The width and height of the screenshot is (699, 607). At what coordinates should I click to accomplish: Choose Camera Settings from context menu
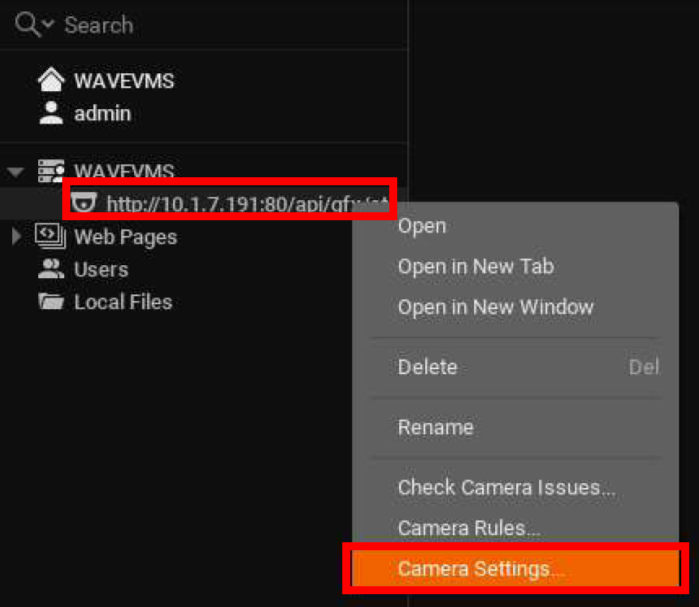[480, 569]
